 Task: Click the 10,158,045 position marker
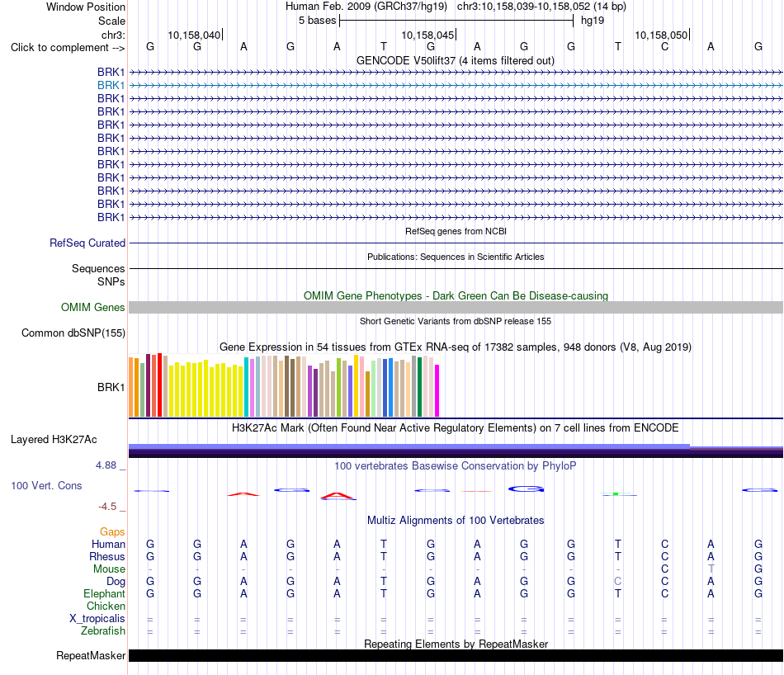click(428, 35)
